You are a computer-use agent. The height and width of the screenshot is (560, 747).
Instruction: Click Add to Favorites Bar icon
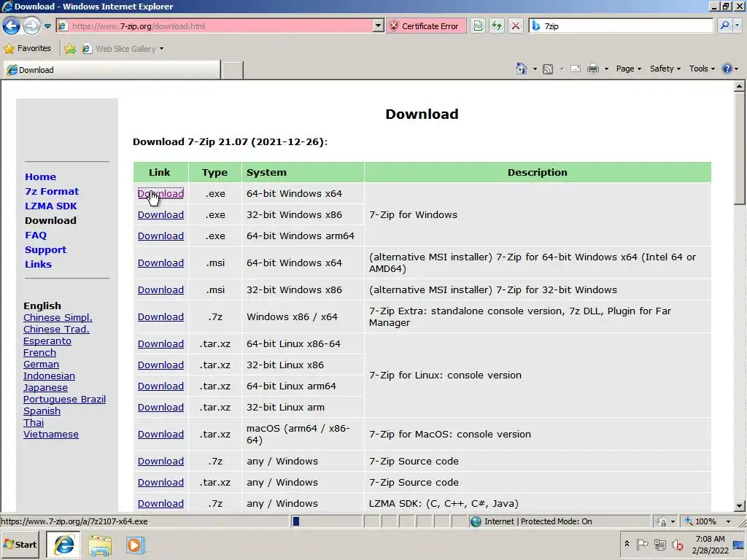[70, 49]
